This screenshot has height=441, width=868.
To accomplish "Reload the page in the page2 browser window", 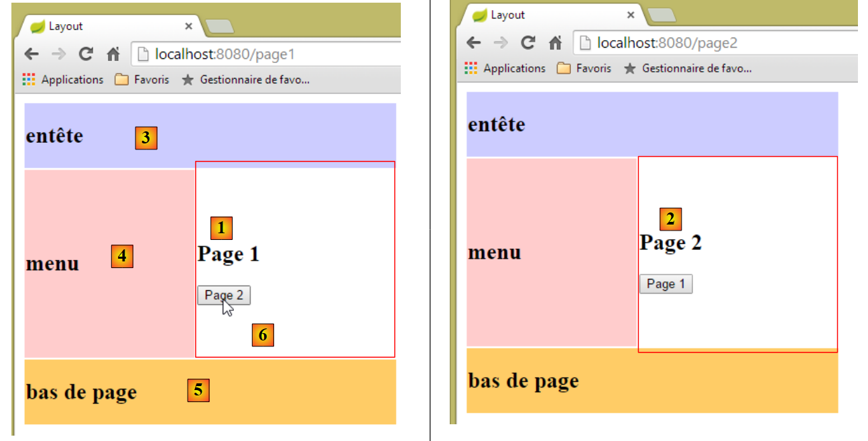I will point(528,43).
